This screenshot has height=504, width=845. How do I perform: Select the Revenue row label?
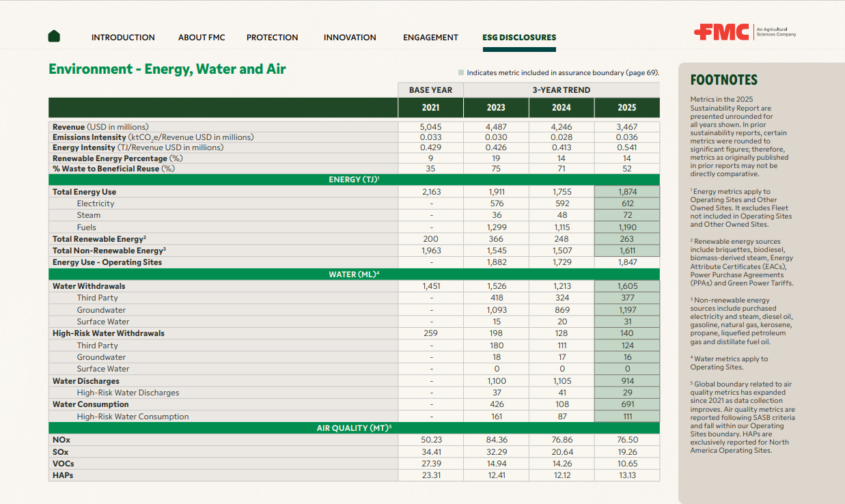(100, 127)
